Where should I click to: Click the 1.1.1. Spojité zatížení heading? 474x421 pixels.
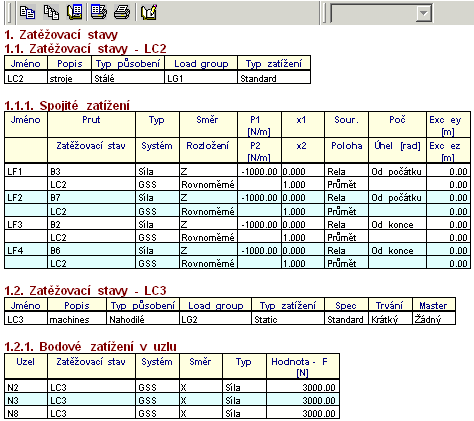coord(67,106)
